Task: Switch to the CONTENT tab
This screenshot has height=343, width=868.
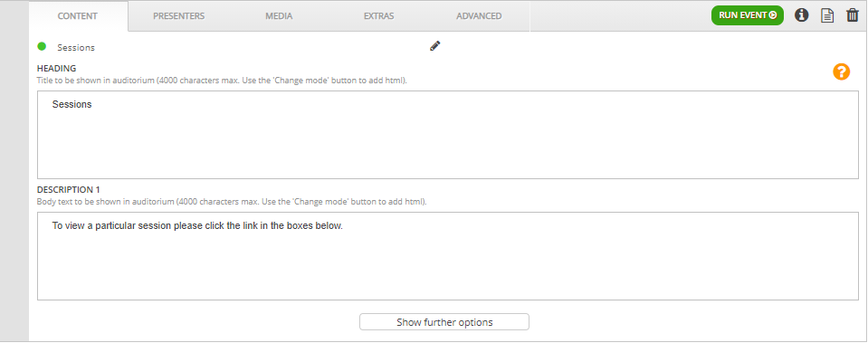Action: (78, 16)
